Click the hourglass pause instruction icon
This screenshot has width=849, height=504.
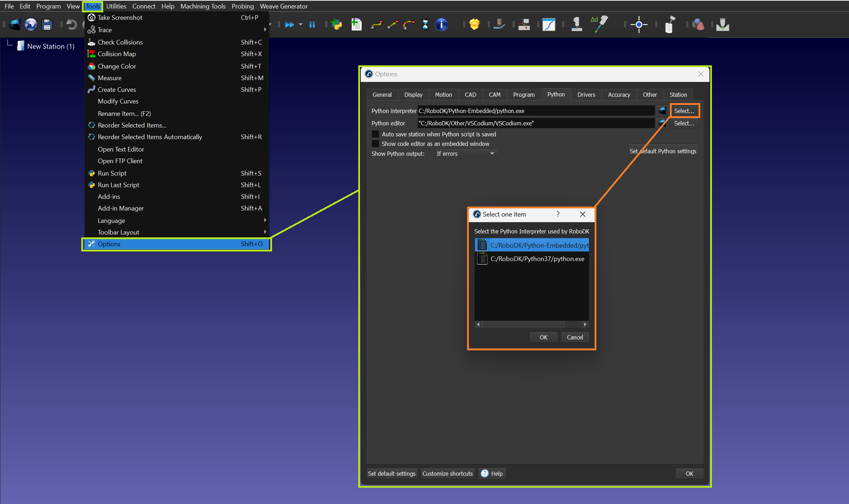[x=425, y=25]
